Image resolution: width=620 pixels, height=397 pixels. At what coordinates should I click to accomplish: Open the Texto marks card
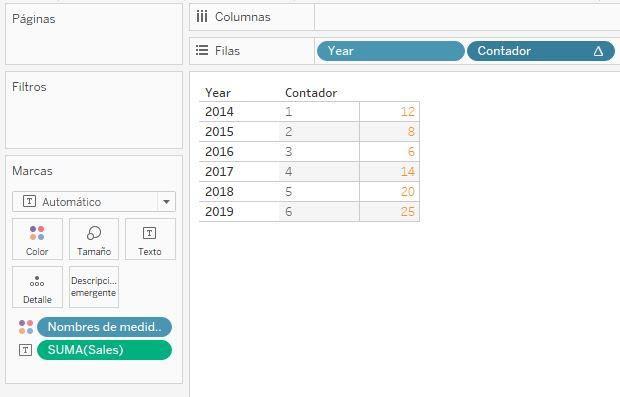pos(150,239)
